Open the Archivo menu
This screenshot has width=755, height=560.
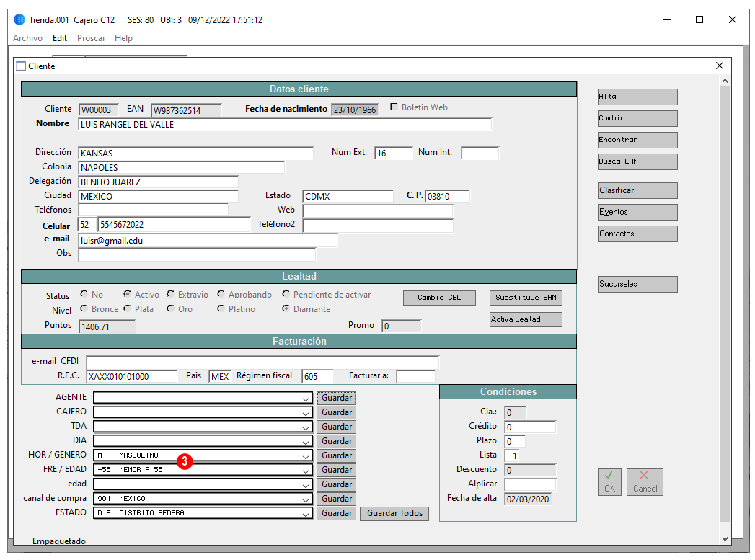click(27, 38)
